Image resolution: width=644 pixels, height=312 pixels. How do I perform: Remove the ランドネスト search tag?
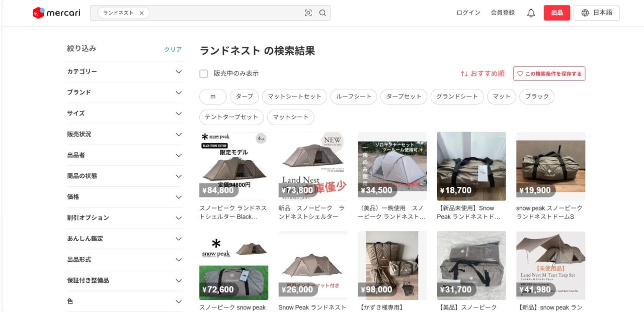click(x=141, y=13)
